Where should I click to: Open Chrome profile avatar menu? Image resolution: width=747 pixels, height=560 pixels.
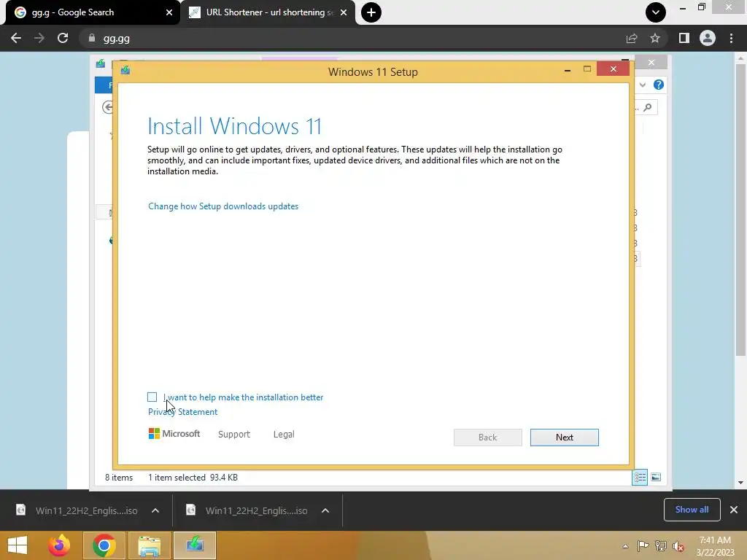pos(708,38)
